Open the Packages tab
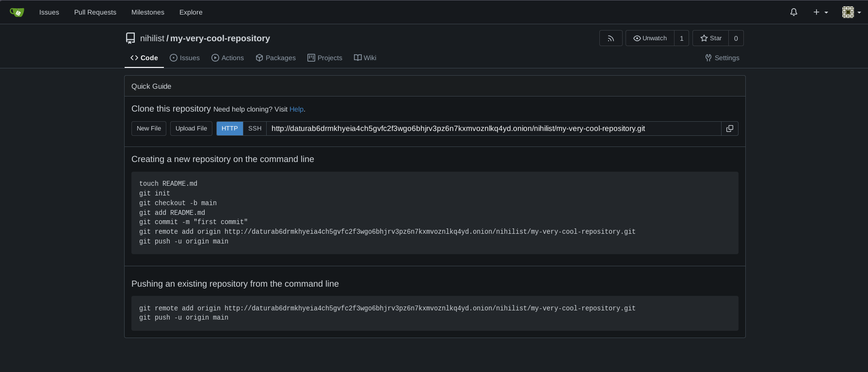The width and height of the screenshot is (868, 372). point(275,58)
